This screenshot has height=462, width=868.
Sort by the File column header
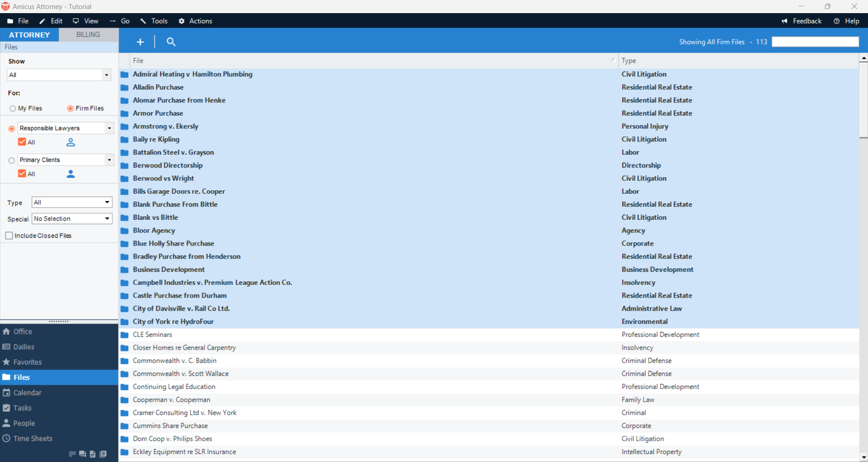tap(373, 61)
